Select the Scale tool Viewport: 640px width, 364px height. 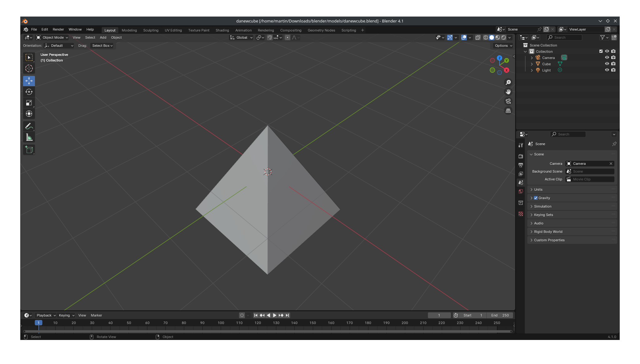point(29,103)
